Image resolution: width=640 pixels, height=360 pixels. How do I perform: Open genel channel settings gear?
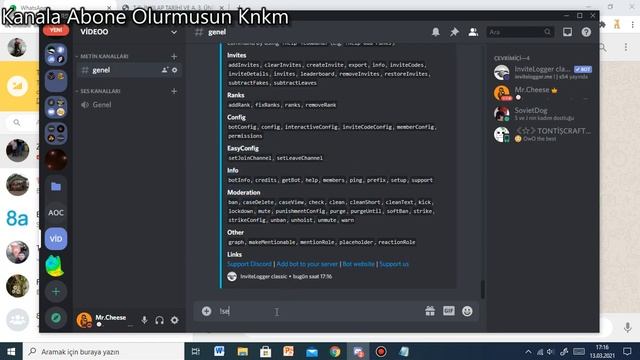pos(175,70)
